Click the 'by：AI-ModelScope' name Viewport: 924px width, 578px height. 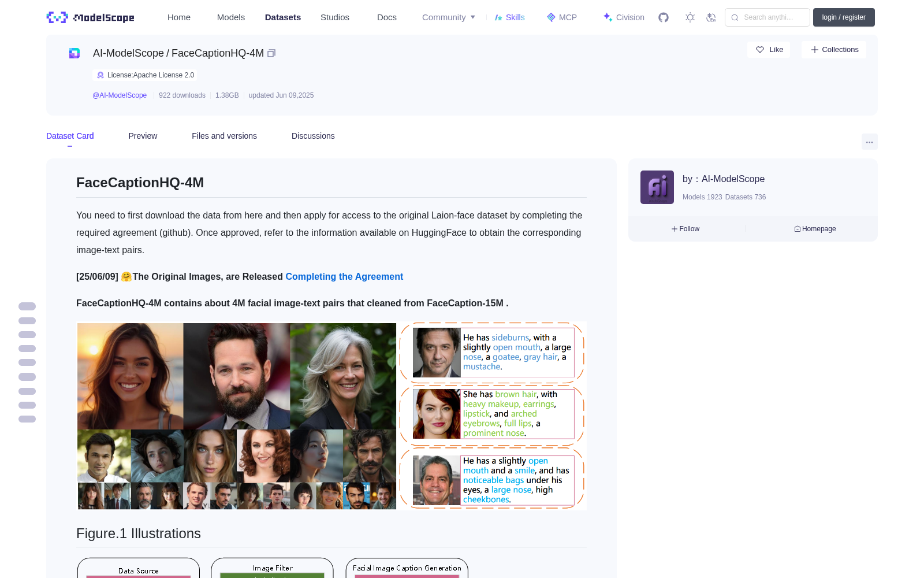click(724, 179)
